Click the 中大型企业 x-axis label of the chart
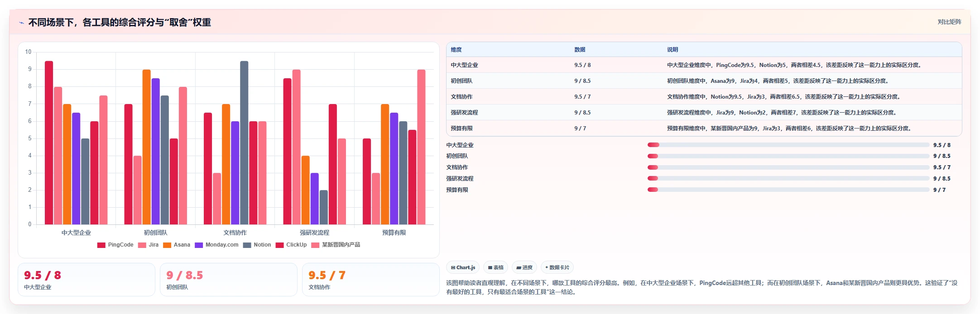 (x=76, y=233)
